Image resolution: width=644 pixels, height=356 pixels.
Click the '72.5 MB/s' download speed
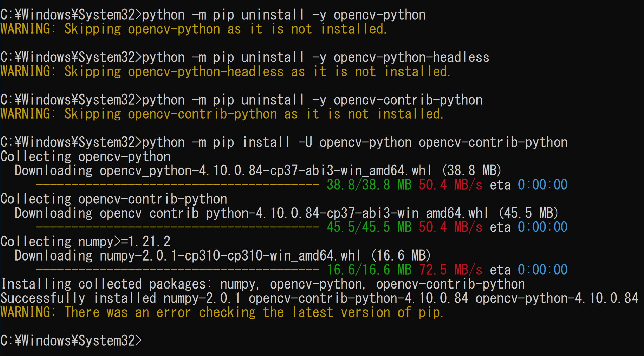(451, 270)
